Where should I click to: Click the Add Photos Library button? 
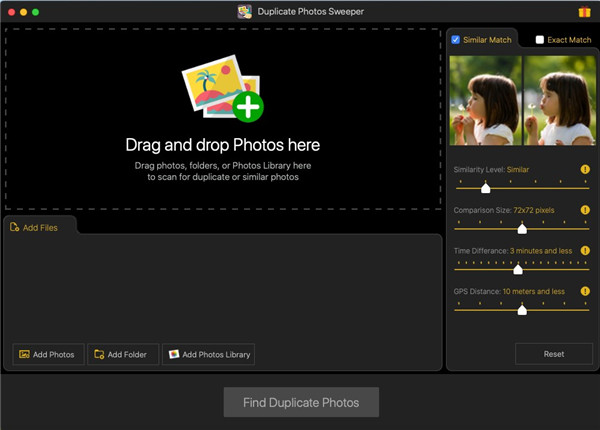[209, 354]
